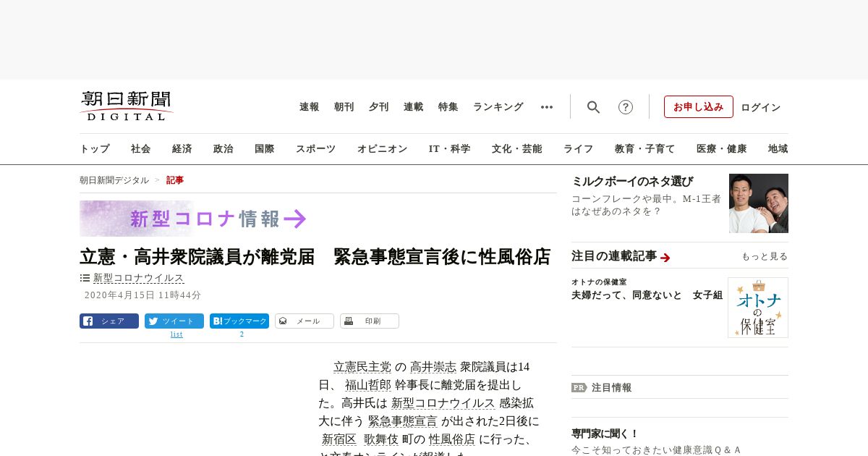The image size is (868, 456).
Task: Go to the 国際 section tab
Action: tap(265, 149)
